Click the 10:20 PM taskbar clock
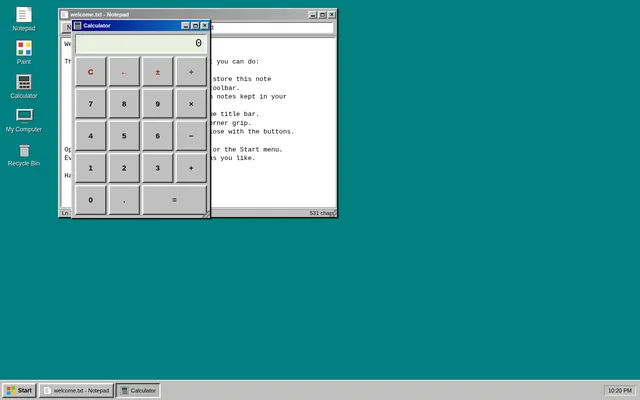This screenshot has height=400, width=640. (x=620, y=391)
